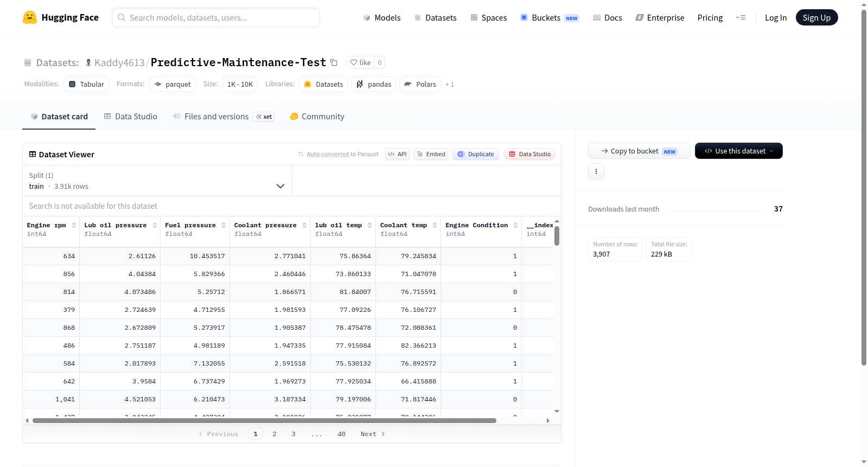Go to Next page of rows
This screenshot has height=467, width=868.
(373, 434)
